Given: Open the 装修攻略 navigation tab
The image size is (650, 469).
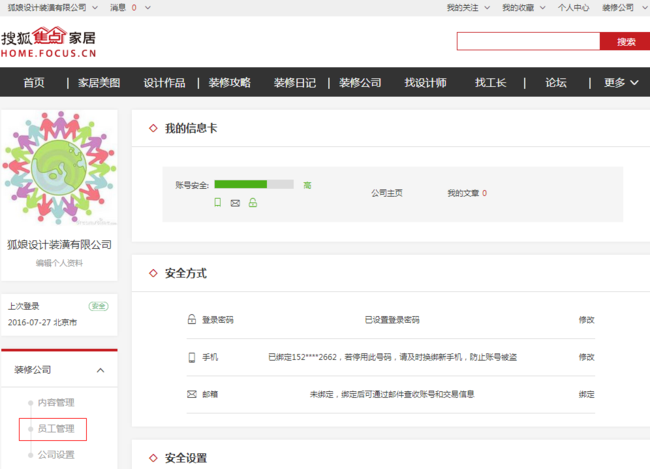Looking at the screenshot, I should [230, 83].
